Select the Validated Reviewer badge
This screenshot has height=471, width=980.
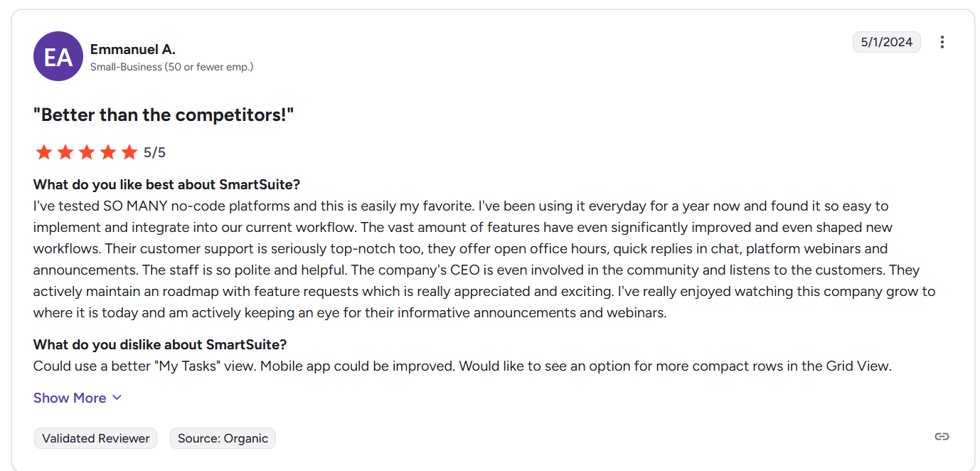tap(96, 438)
